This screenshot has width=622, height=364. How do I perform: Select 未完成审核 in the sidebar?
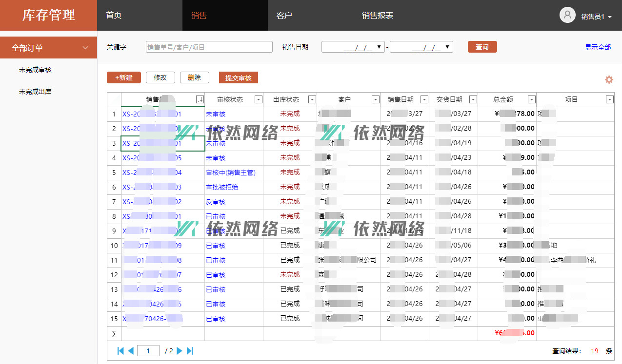(x=35, y=70)
